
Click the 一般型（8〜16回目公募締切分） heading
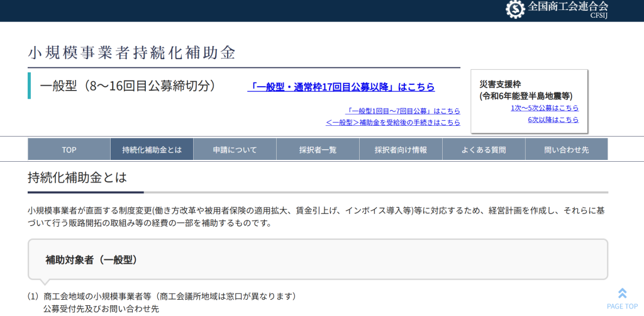128,86
